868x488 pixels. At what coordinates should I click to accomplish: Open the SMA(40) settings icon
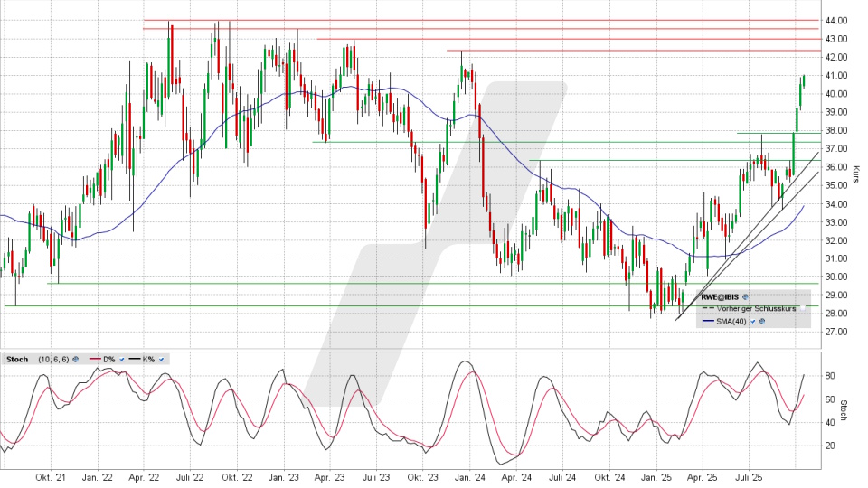click(x=761, y=321)
